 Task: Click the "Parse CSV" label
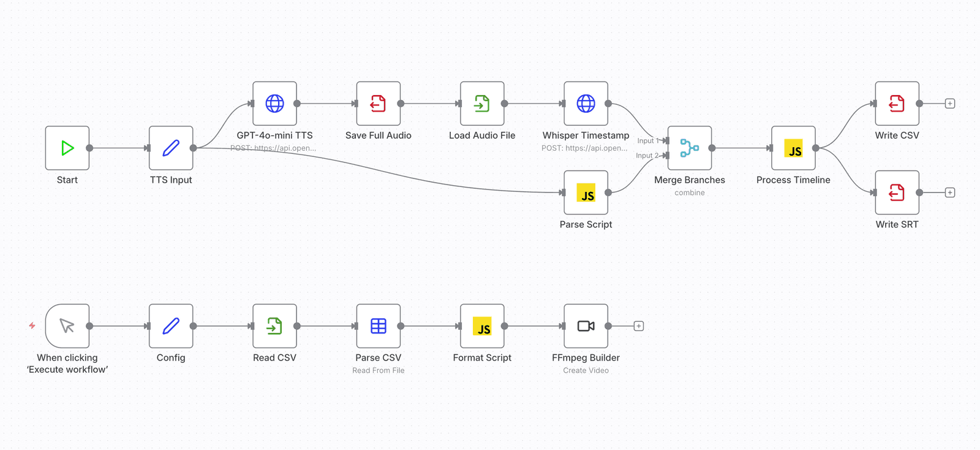(x=379, y=357)
